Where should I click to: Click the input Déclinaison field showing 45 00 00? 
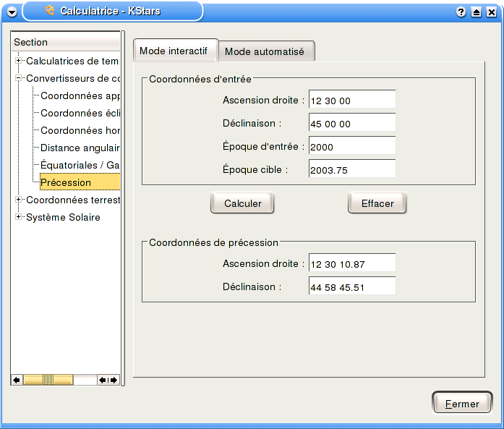coord(351,124)
